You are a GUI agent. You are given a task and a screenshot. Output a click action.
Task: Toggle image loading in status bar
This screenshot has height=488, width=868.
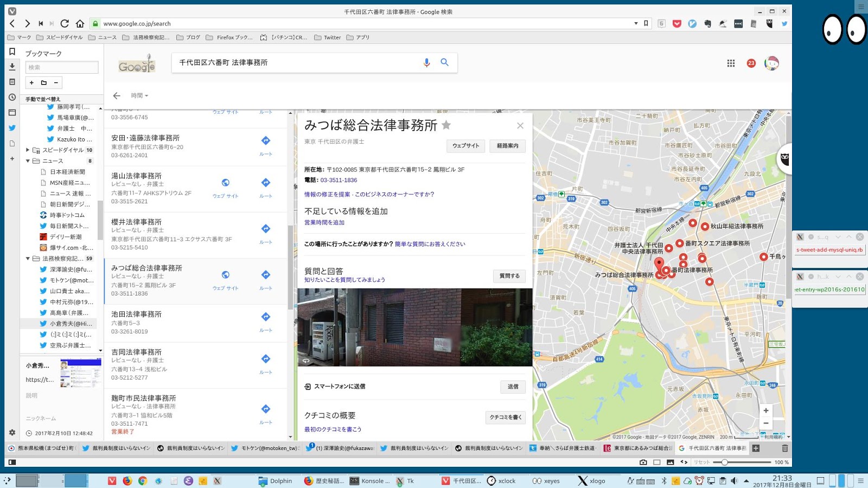tap(670, 462)
